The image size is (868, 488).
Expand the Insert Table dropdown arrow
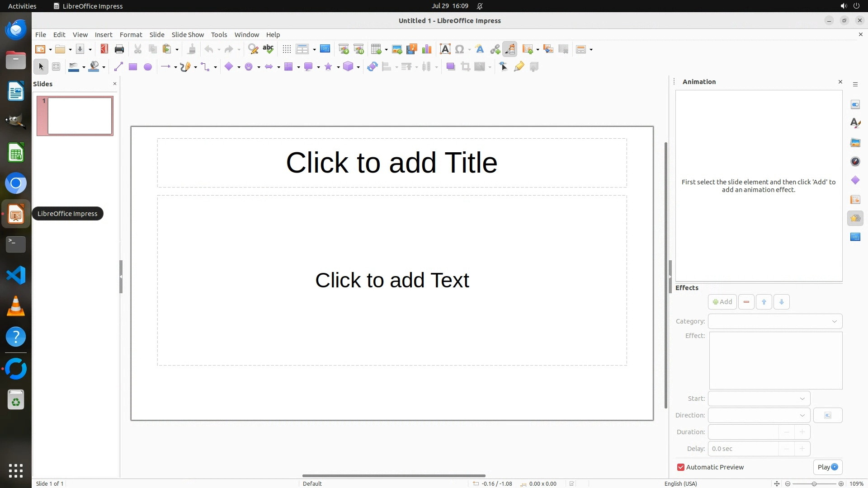click(x=386, y=50)
